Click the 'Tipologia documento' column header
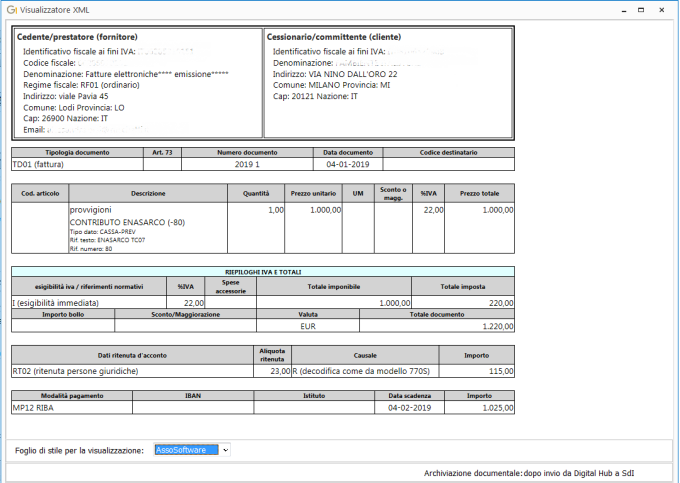This screenshot has width=680, height=483. point(77,153)
